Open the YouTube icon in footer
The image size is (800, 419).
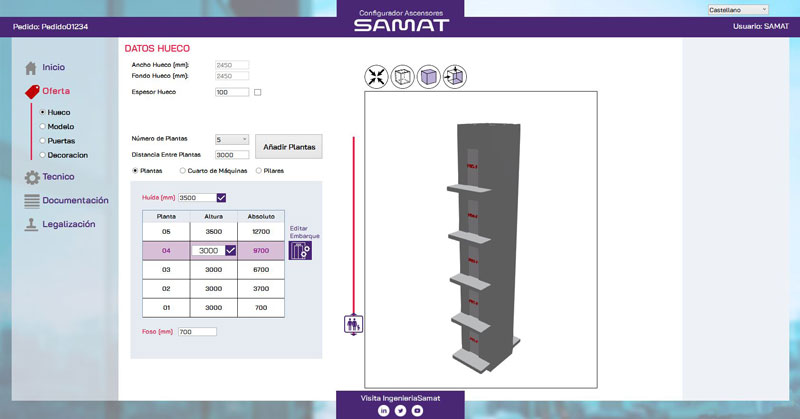click(x=417, y=410)
